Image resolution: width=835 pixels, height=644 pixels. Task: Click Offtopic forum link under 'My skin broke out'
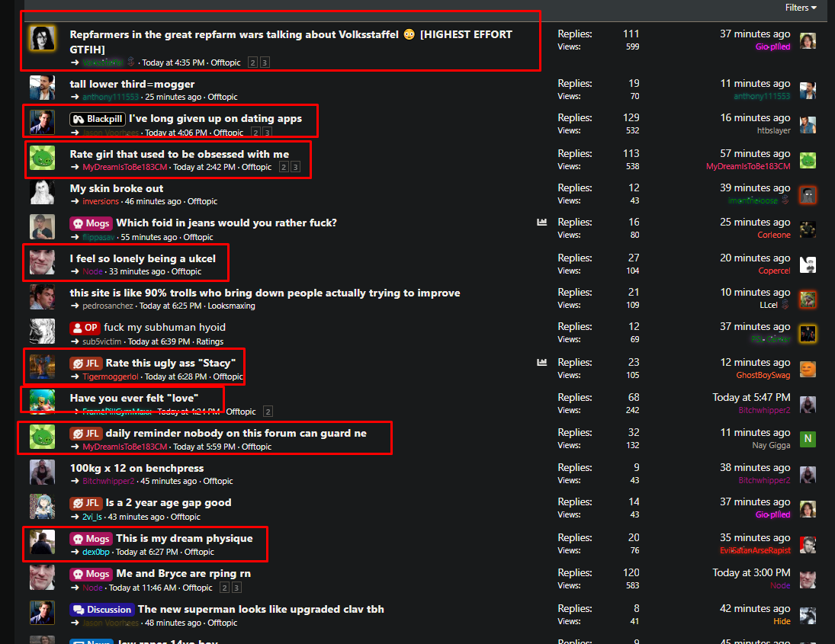(x=202, y=201)
